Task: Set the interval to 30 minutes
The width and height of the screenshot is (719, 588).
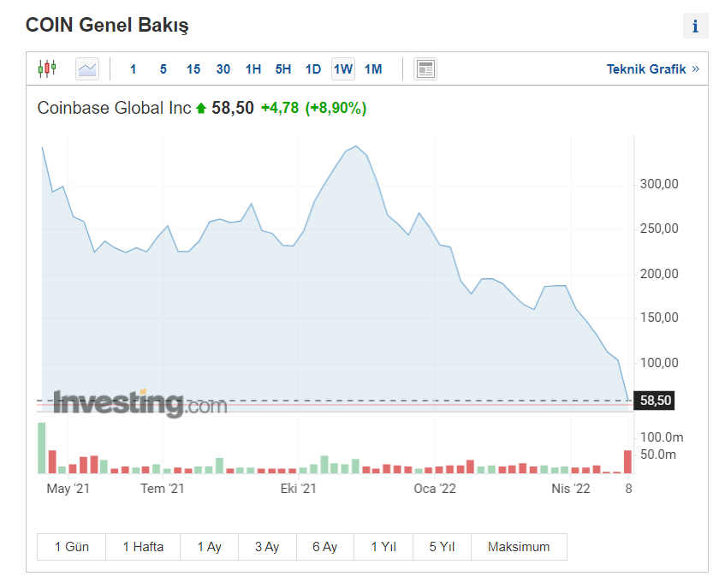Action: pyautogui.click(x=223, y=69)
